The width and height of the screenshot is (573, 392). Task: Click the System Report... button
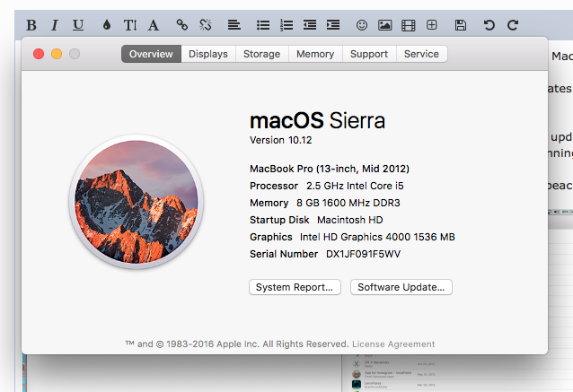[x=295, y=287]
